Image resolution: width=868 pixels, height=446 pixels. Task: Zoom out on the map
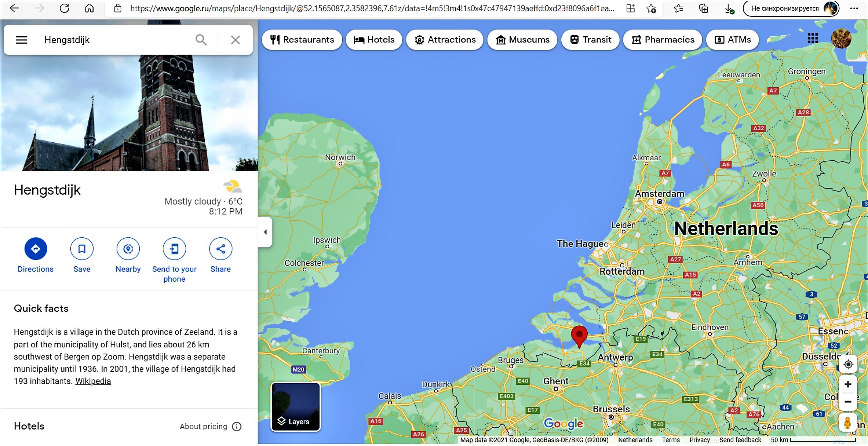point(848,402)
